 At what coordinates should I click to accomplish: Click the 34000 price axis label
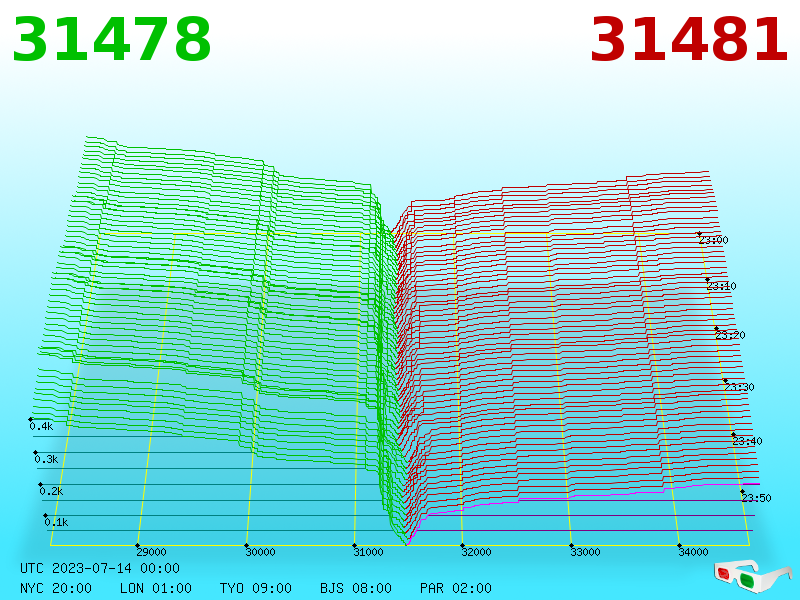[693, 552]
